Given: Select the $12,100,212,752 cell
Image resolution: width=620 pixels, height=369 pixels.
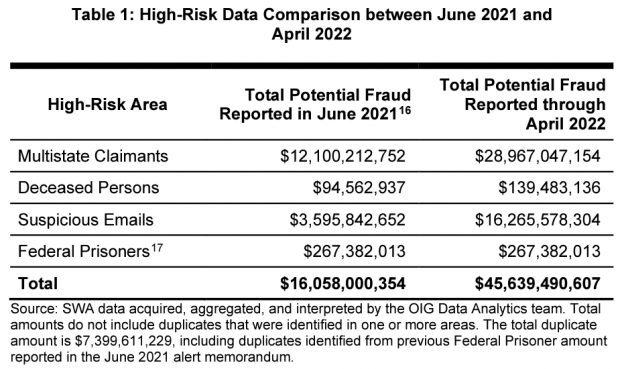Looking at the screenshot, I should coord(343,156).
